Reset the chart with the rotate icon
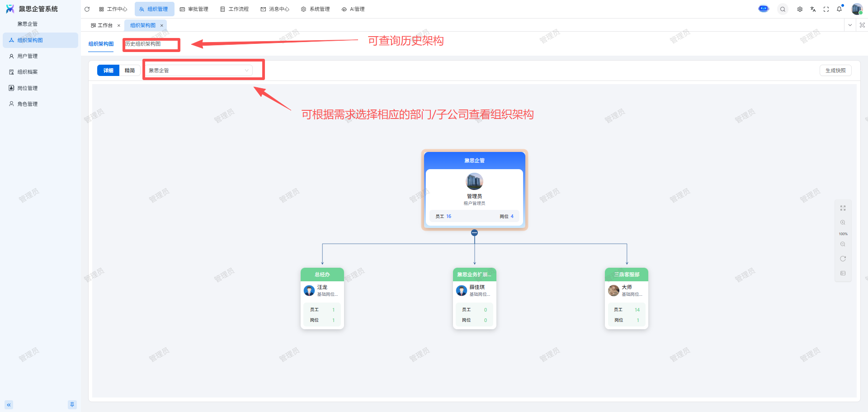The image size is (868, 412). 843,259
